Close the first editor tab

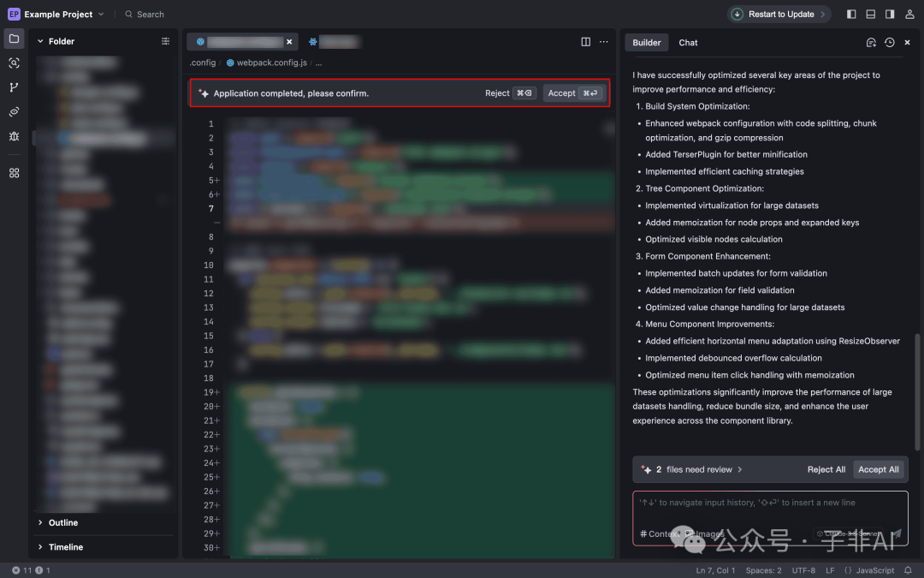[289, 42]
